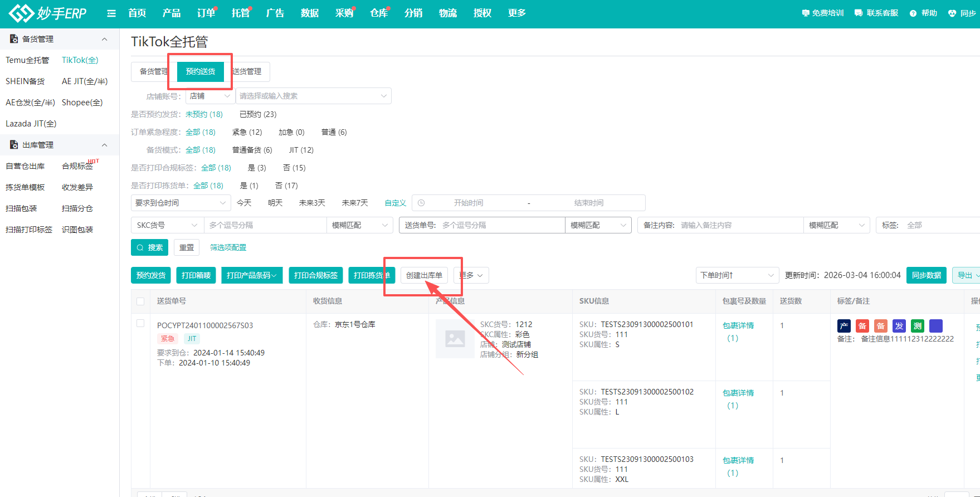Click the 同步 sync icon
This screenshot has height=497, width=980.
click(x=952, y=13)
